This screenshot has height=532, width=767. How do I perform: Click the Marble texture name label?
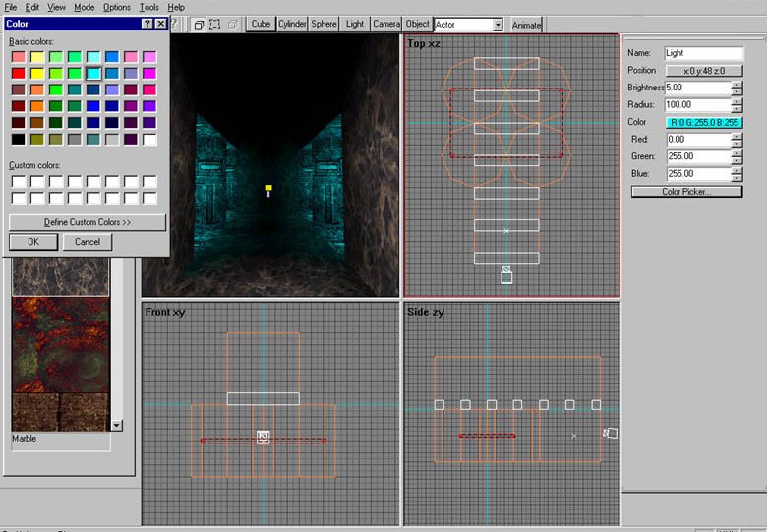tap(24, 439)
